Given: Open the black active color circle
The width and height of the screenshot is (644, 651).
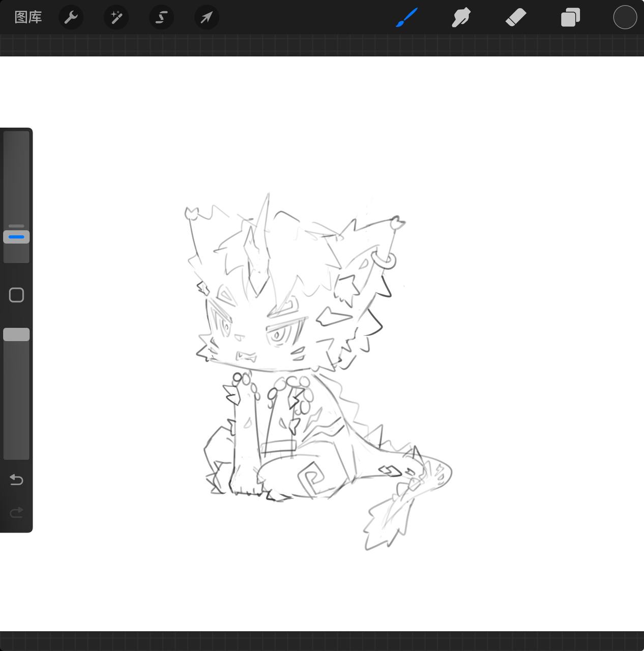Looking at the screenshot, I should coord(625,18).
